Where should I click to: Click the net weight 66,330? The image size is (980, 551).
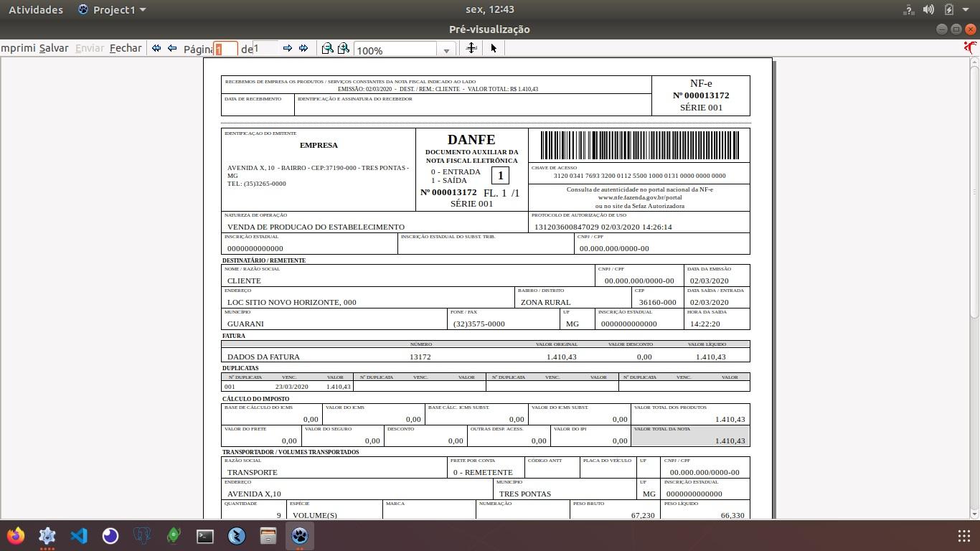(732, 515)
